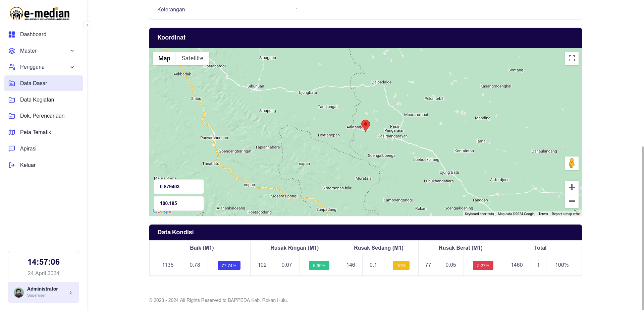Click the Baik (M1) column header

pos(202,248)
